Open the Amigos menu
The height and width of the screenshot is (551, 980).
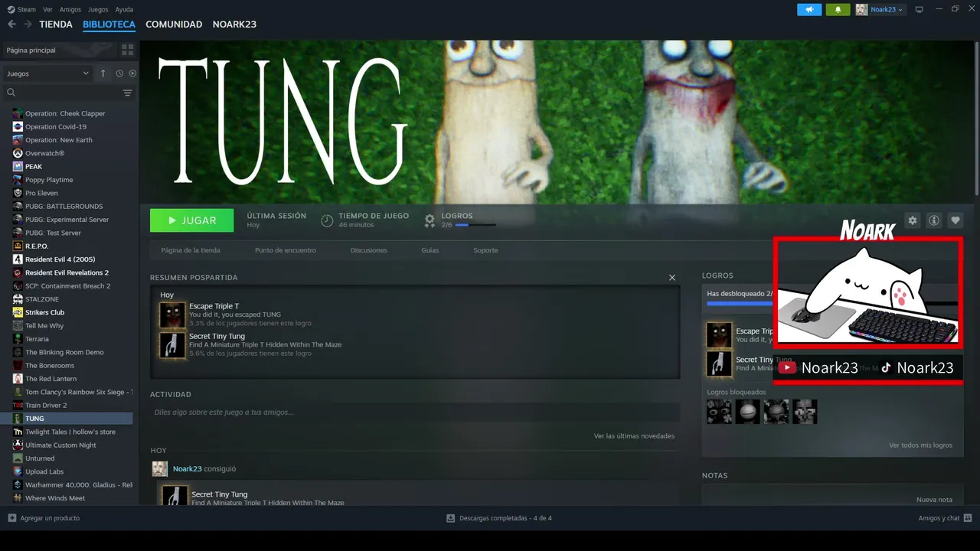click(70, 9)
